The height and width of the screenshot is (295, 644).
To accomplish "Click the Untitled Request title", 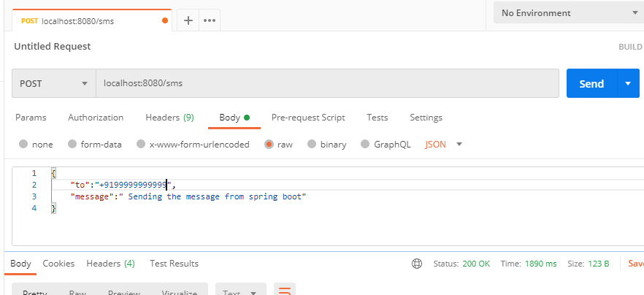I will [52, 47].
